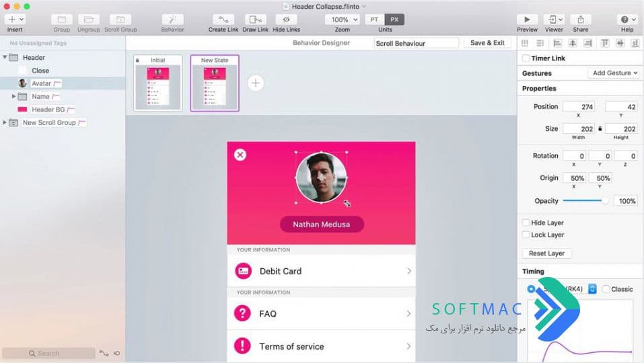The width and height of the screenshot is (644, 363).
Task: Click the Position X value field
Action: (x=578, y=107)
